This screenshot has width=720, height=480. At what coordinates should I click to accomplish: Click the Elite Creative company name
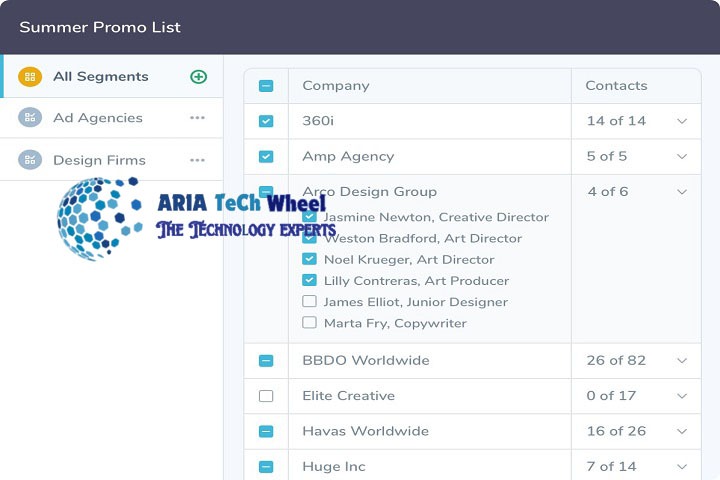(x=349, y=395)
